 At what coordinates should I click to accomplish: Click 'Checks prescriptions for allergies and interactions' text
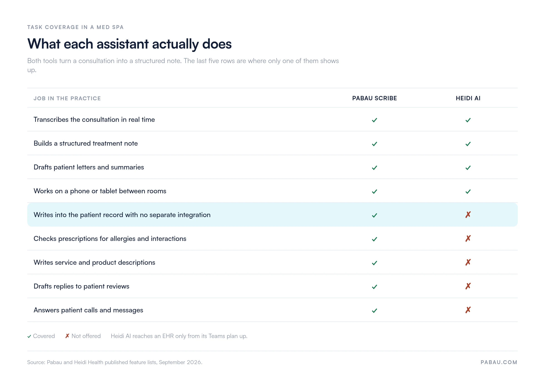pyautogui.click(x=110, y=239)
